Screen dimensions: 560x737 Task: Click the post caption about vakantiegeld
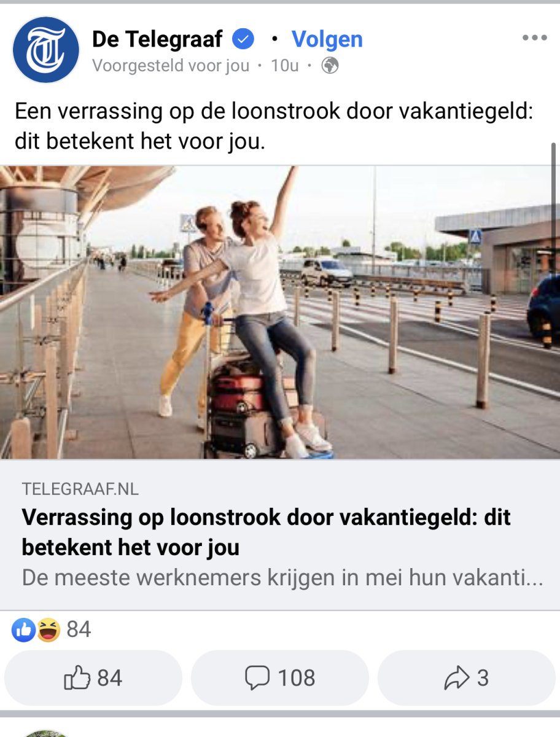coord(274,126)
